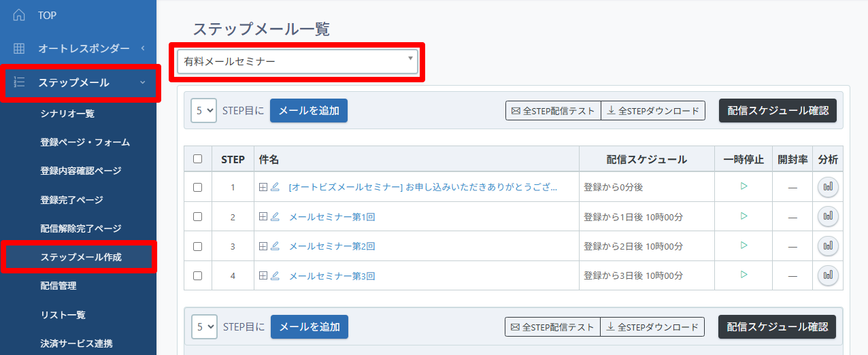Open 配信管理 in the sidebar menu
The height and width of the screenshot is (355, 868).
[59, 286]
